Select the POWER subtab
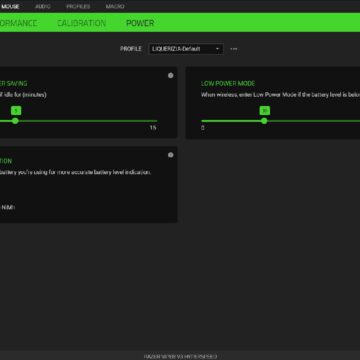The image size is (360, 360). pyautogui.click(x=140, y=23)
